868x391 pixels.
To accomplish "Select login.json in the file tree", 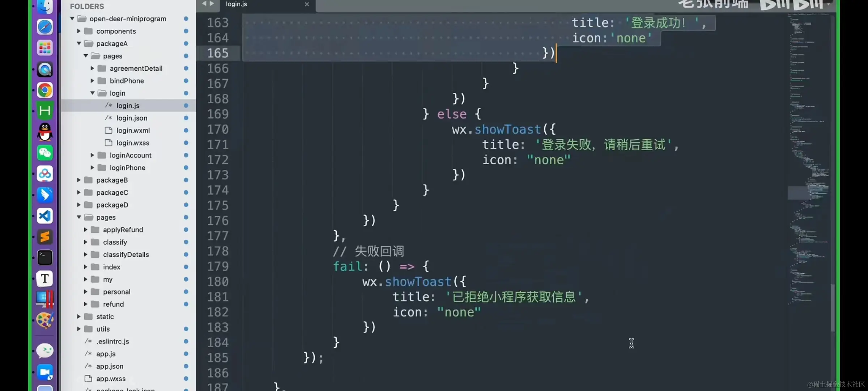I will point(132,118).
